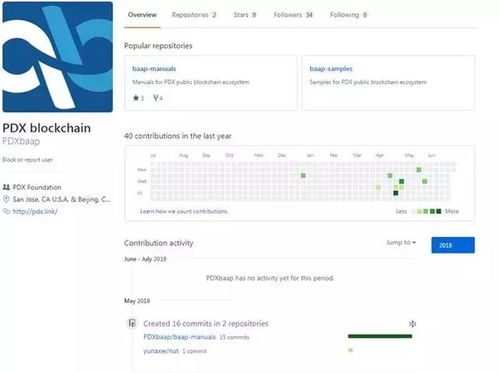The width and height of the screenshot is (499, 373).
Task: Click Block or report user
Action: 27,160
